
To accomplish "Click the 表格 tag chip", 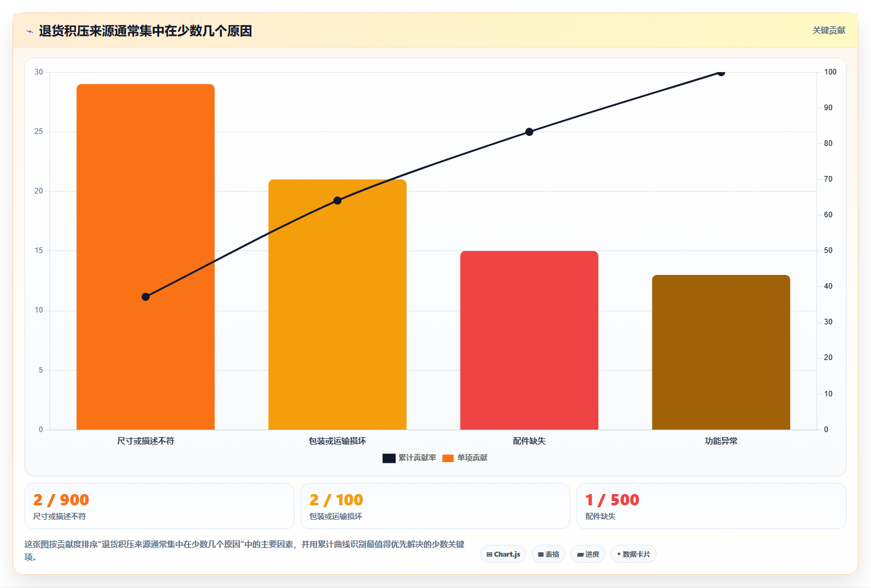I will click(548, 554).
